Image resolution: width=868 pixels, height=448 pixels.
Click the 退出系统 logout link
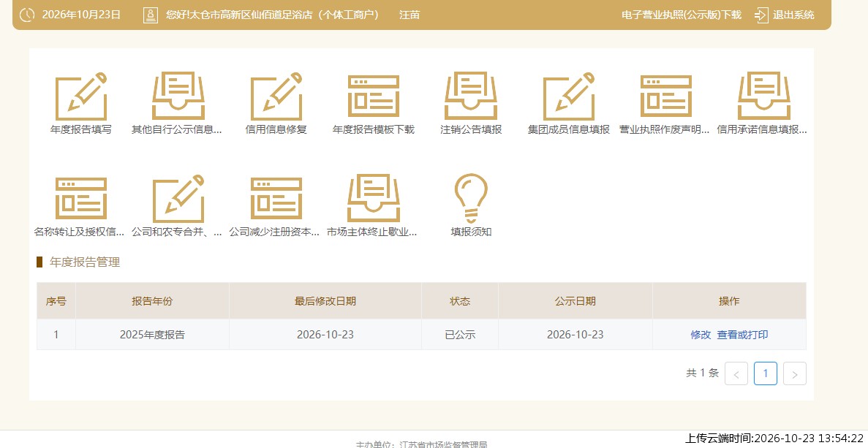pos(794,15)
